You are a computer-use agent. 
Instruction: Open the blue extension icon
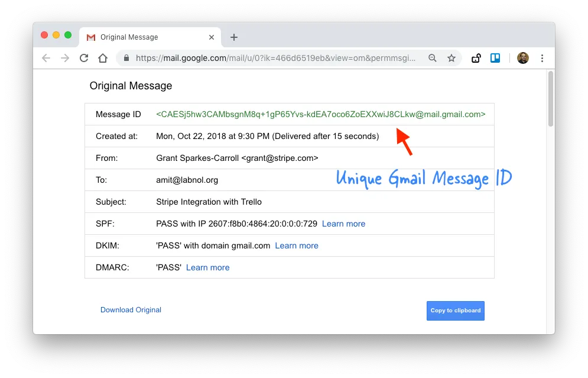coord(495,58)
